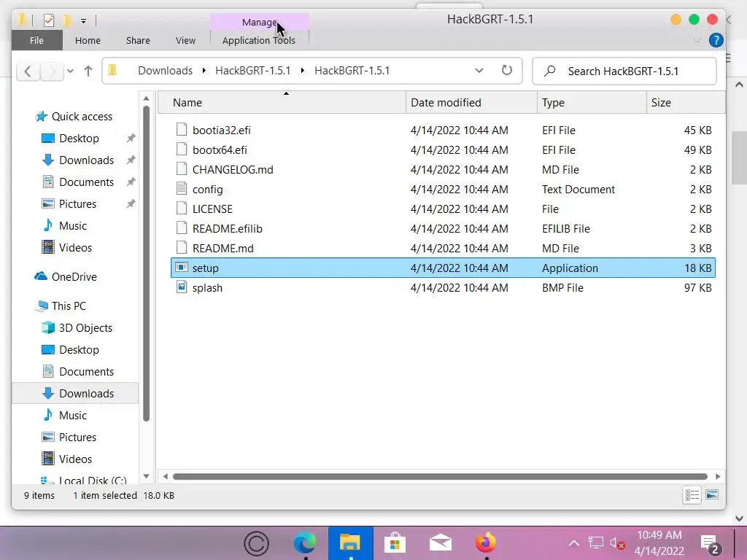Click 4/14/2022 10:44 AM date of splash
Image resolution: width=747 pixels, height=560 pixels.
(x=460, y=288)
